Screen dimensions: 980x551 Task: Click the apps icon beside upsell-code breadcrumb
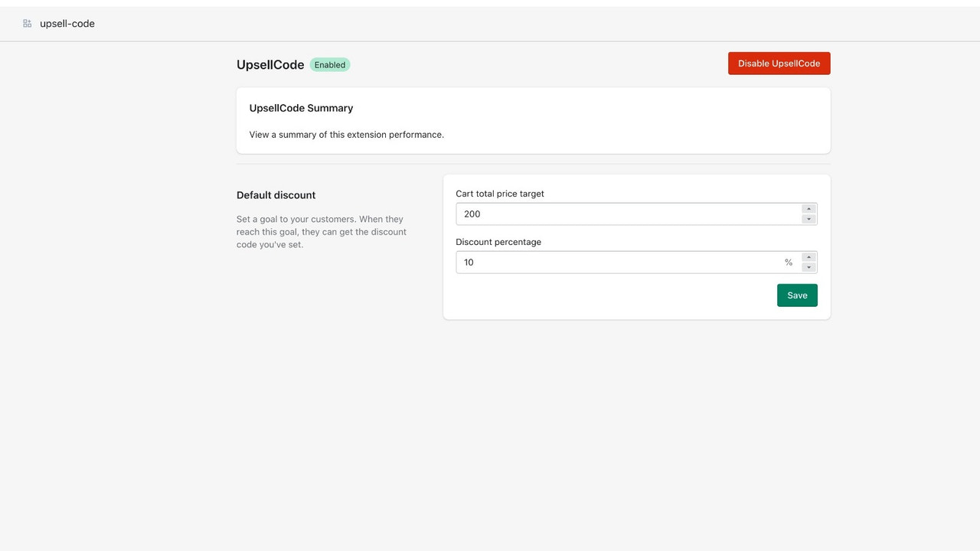[x=27, y=23]
